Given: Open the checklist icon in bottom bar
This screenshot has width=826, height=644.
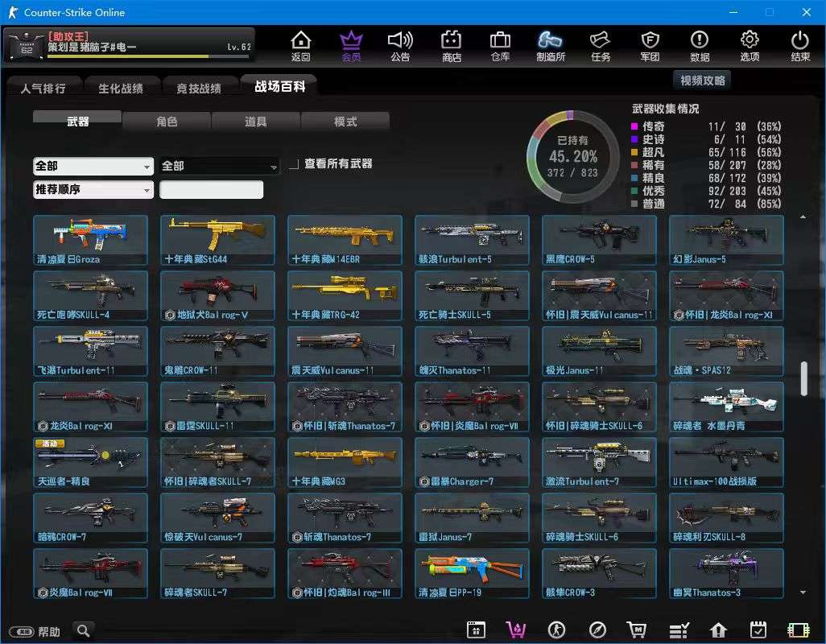Looking at the screenshot, I should point(679,630).
